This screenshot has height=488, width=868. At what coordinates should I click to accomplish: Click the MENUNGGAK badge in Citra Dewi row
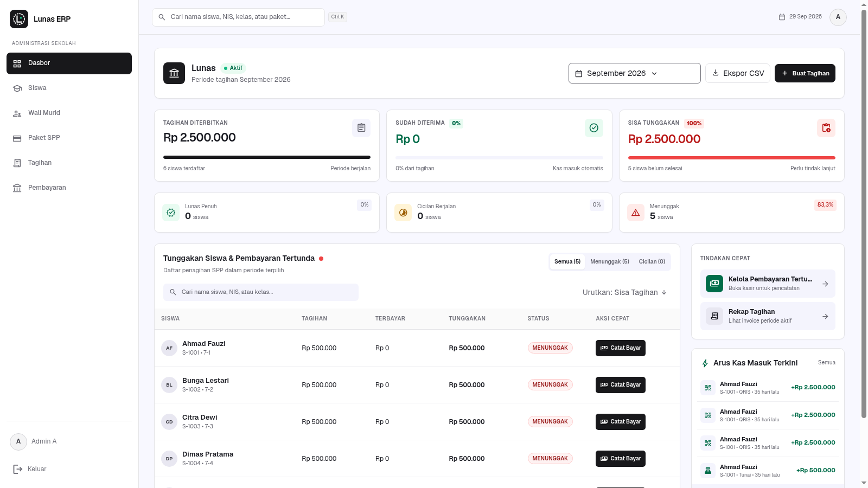pyautogui.click(x=550, y=422)
